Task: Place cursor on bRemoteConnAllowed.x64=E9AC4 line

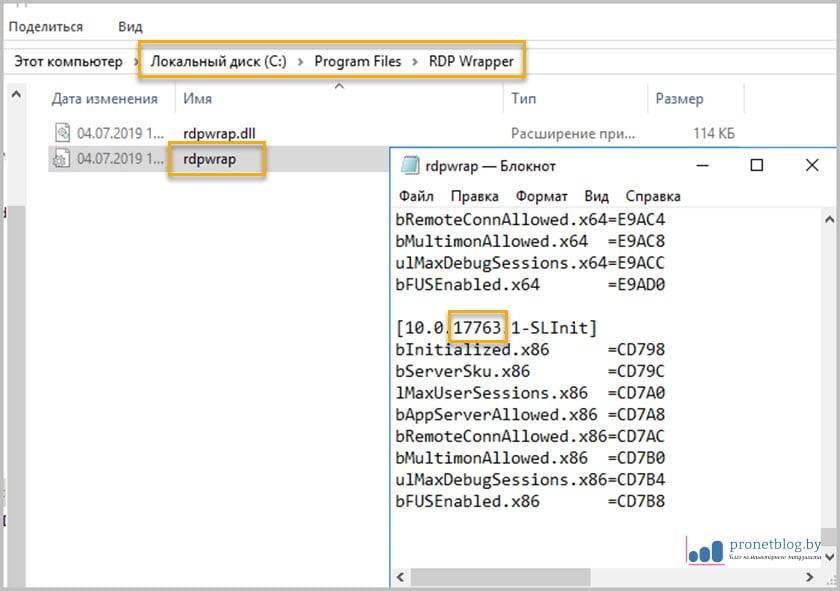Action: tap(530, 220)
